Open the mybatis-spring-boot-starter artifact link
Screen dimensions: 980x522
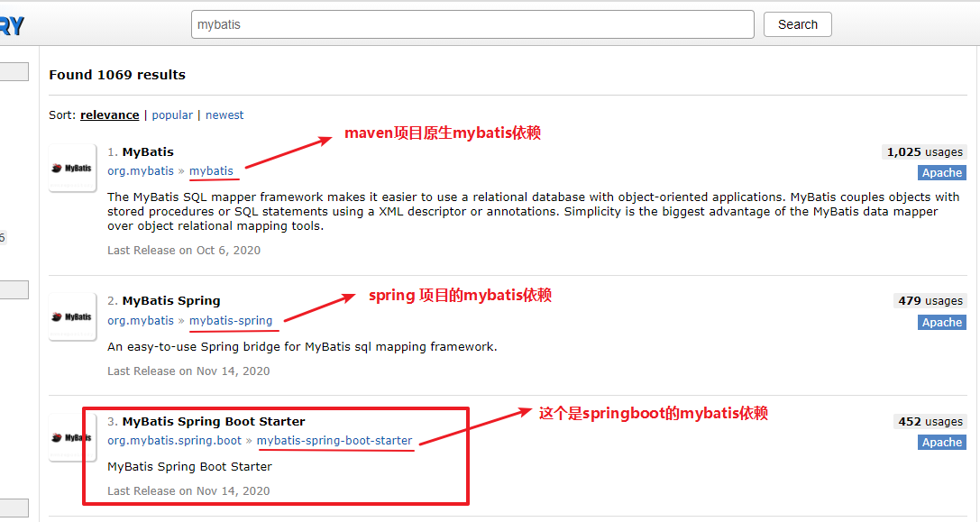(x=335, y=440)
